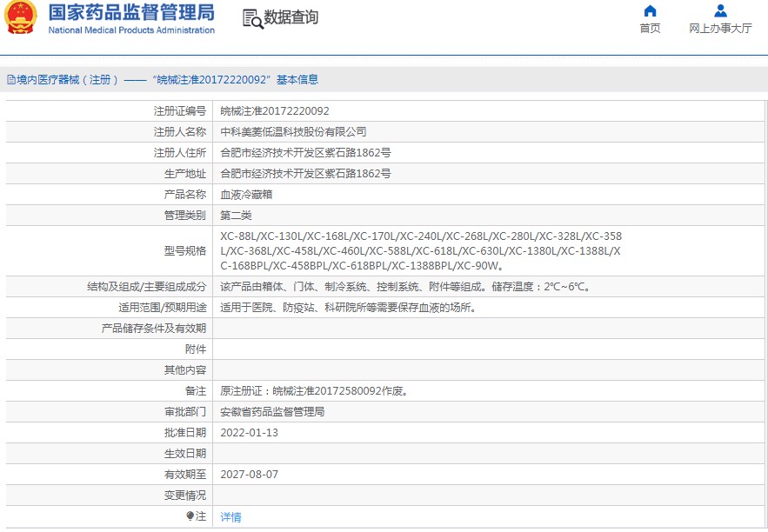Click the document icon before 境内医疗器械
The width and height of the screenshot is (768, 532).
[x=10, y=80]
